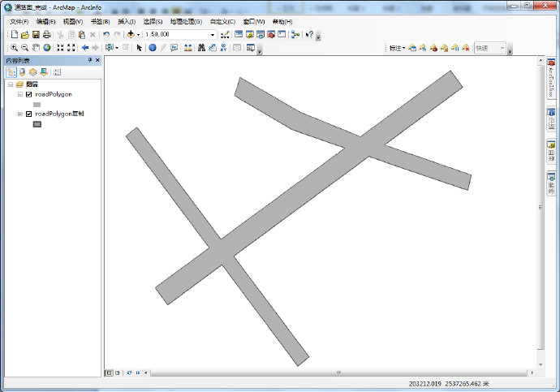Switch to List By Selection
The width and height of the screenshot is (560, 392).
(x=44, y=72)
